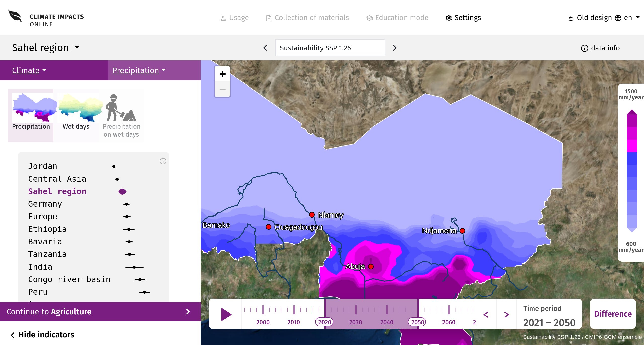
Task: Select Germany in the region list
Action: [x=45, y=204]
